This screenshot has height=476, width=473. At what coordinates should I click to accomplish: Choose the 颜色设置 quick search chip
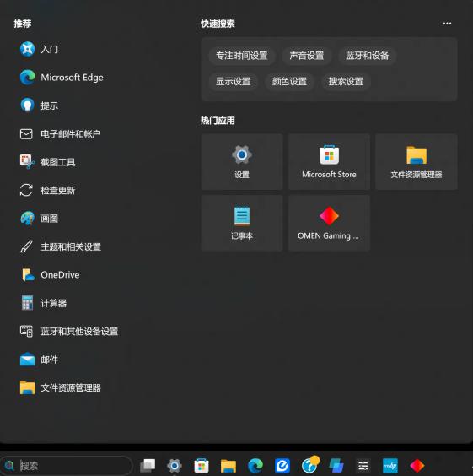[289, 82]
